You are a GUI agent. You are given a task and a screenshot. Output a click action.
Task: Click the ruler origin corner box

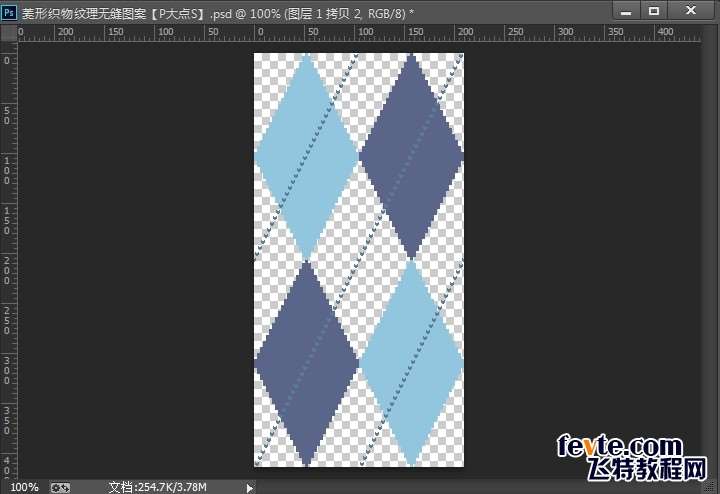(x=8, y=32)
